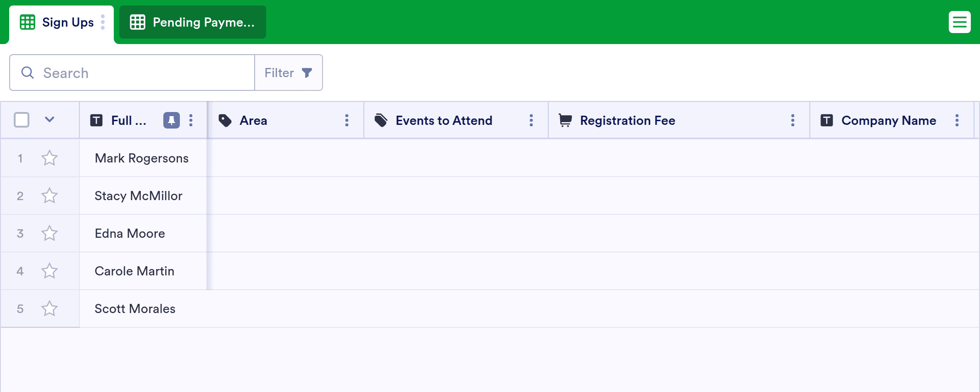
Task: Open the hamburger menu in green header
Action: (959, 22)
